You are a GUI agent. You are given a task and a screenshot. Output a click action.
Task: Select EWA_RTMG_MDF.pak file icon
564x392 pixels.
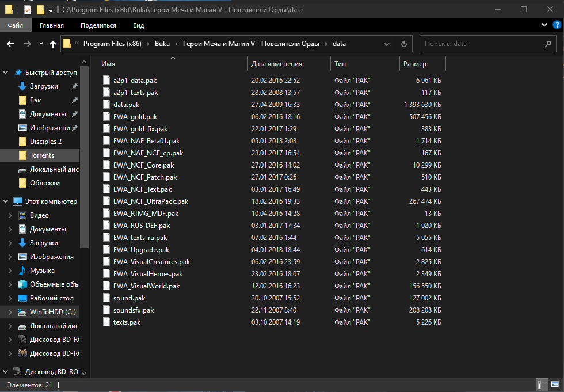106,213
